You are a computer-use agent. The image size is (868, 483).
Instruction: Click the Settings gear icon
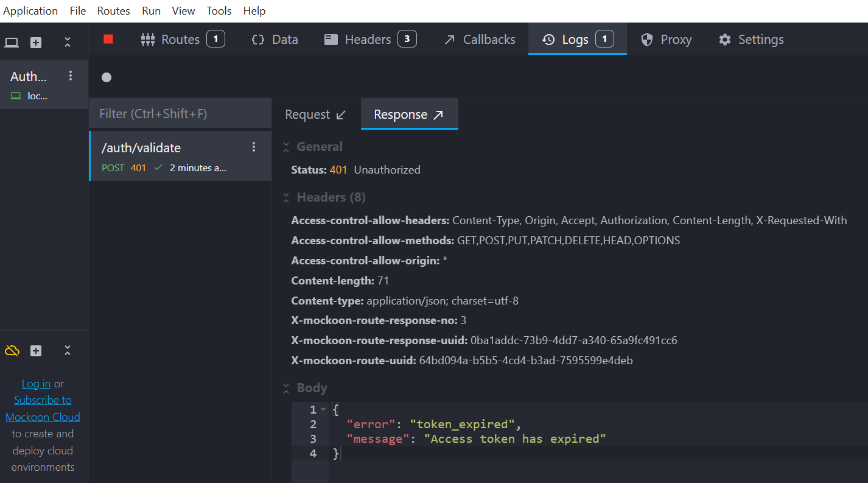point(724,40)
